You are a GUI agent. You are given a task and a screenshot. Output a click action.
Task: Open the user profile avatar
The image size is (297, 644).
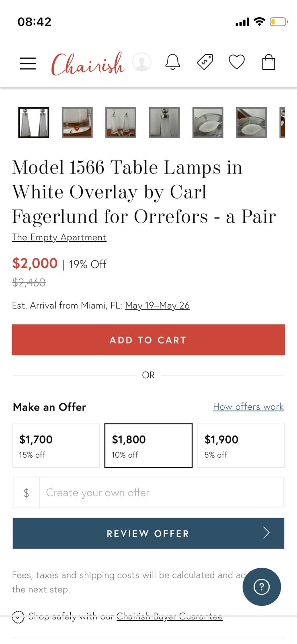pos(141,62)
